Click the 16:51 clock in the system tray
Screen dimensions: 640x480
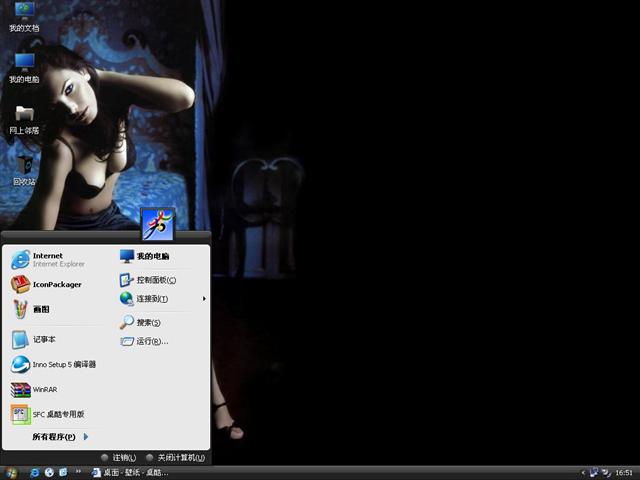[624, 473]
